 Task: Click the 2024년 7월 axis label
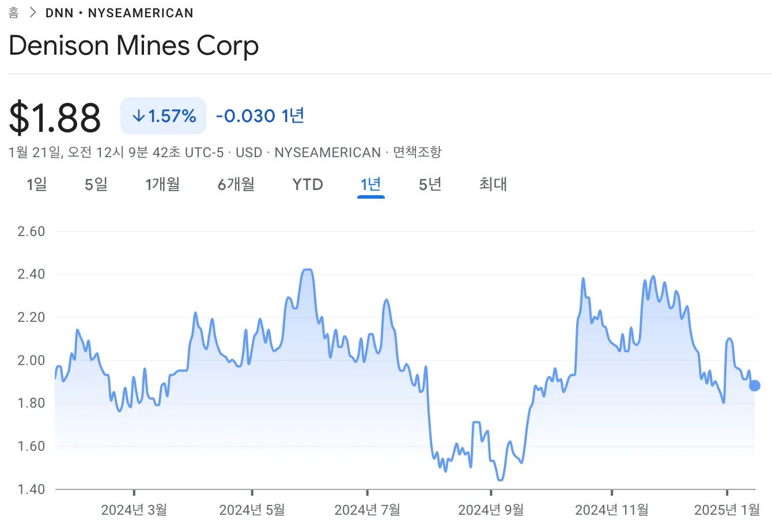pos(368,510)
